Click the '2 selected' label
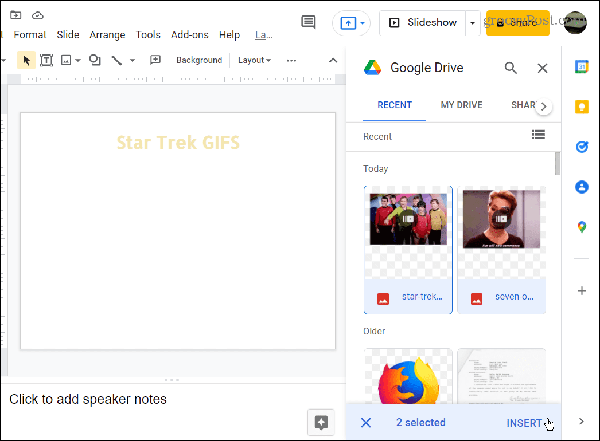This screenshot has width=600, height=441. pos(421,423)
